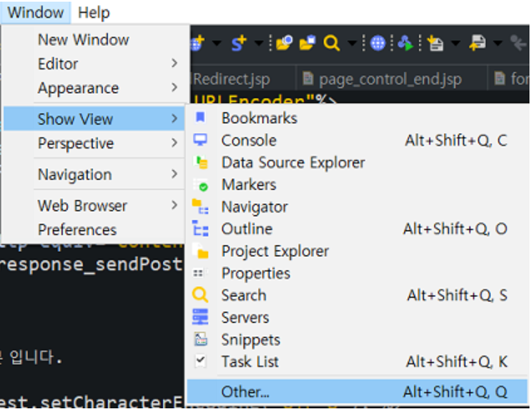Open the toolbar Search dropdown arrow

click(352, 44)
